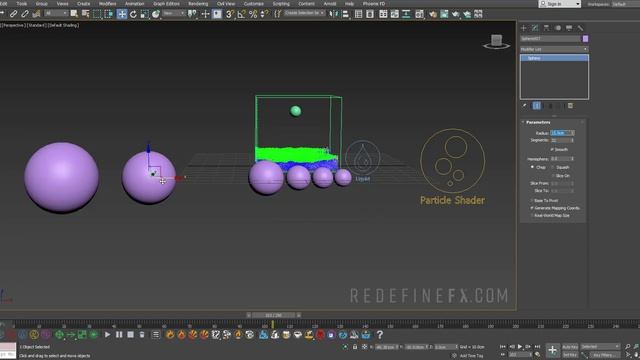Viewport: 640px width, 360px height.
Task: Click the viewport Perspective label
Action: click(13, 25)
